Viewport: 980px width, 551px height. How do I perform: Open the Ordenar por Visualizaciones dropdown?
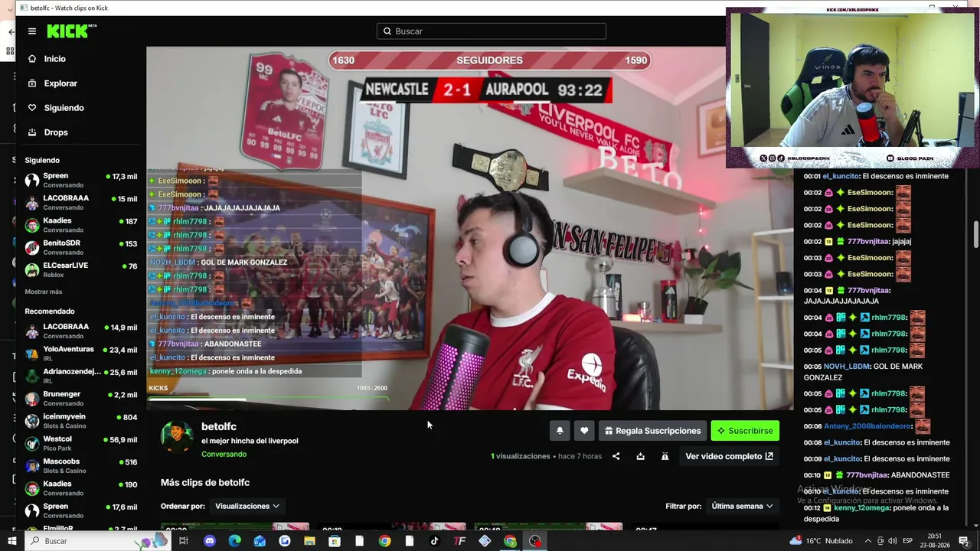pyautogui.click(x=247, y=506)
